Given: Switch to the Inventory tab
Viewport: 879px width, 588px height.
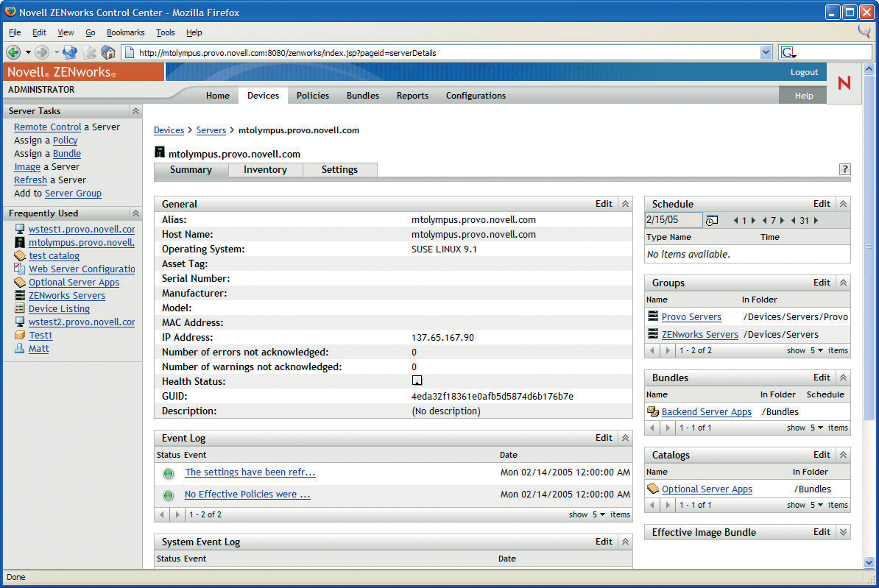Looking at the screenshot, I should pyautogui.click(x=265, y=170).
